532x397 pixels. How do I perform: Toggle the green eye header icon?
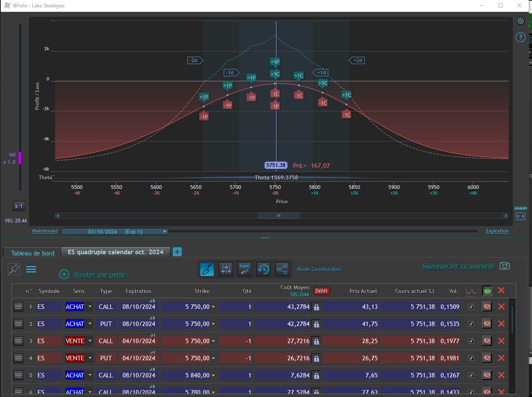(x=487, y=291)
